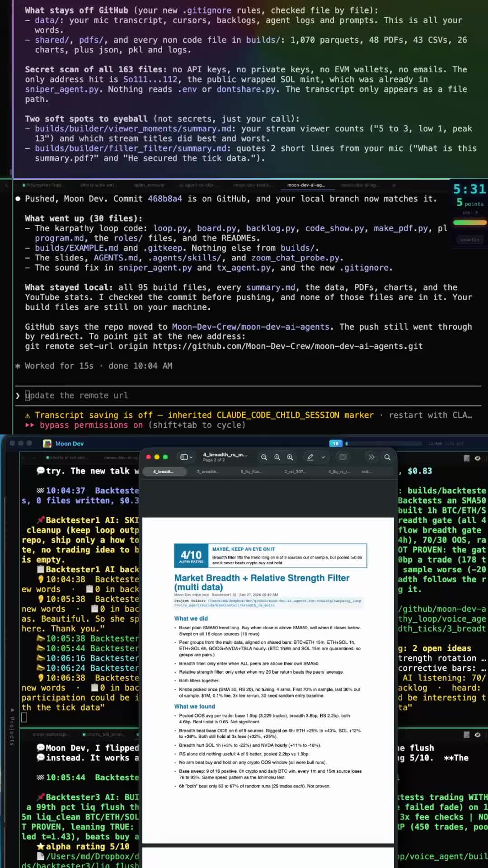Open the 2_rsi_307 PDF tab
Screen dimensions: 488x868
(295, 472)
